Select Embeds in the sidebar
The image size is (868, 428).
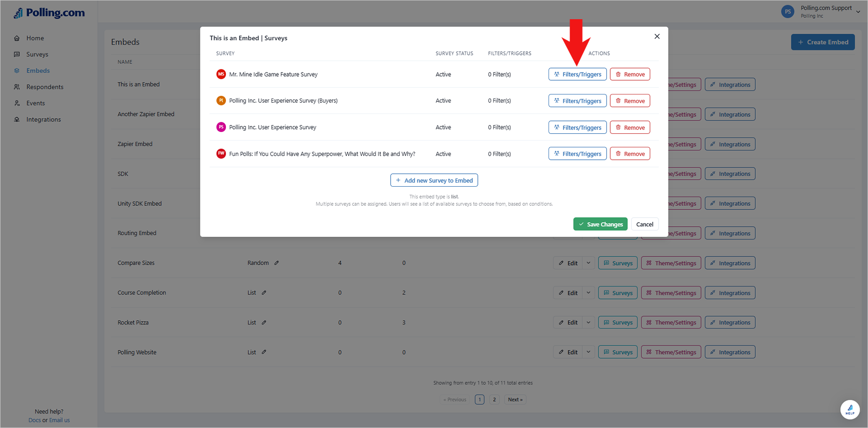(x=38, y=71)
